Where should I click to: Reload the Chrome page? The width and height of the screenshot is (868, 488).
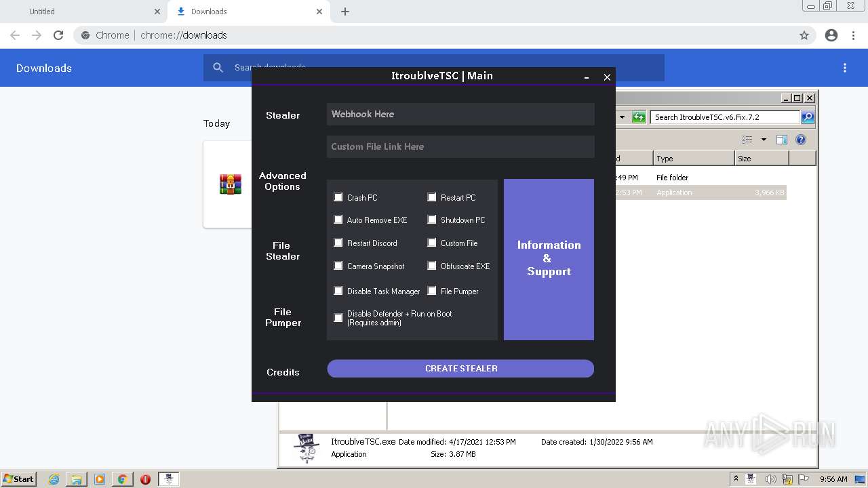coord(58,35)
